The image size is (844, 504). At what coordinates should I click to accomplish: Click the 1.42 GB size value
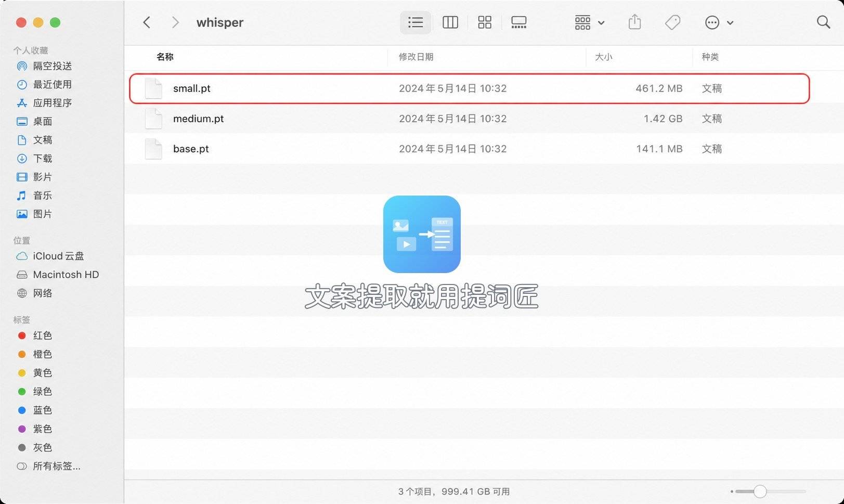point(663,119)
